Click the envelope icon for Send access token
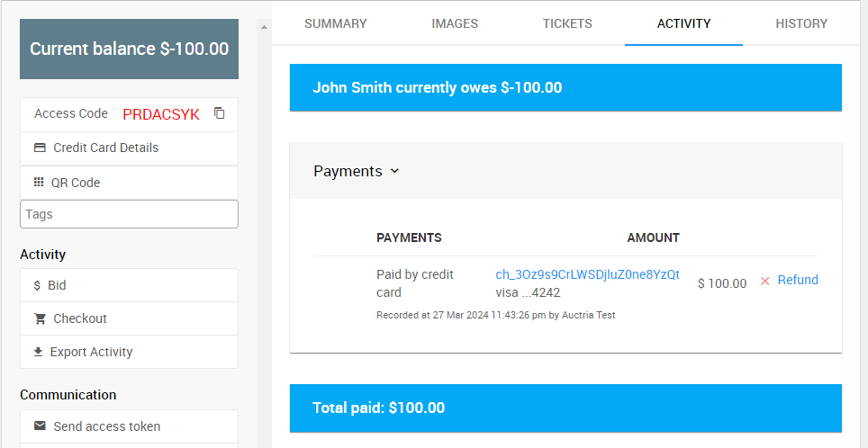 (x=40, y=426)
